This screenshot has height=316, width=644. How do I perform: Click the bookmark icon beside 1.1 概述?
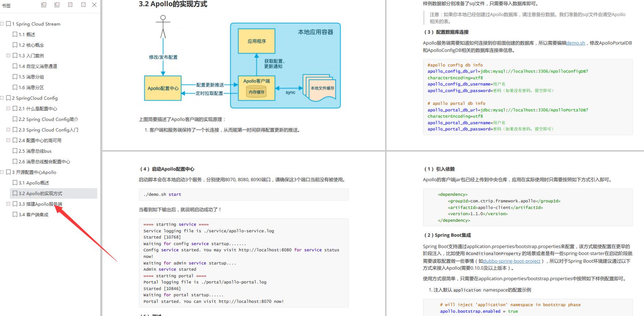click(x=15, y=34)
